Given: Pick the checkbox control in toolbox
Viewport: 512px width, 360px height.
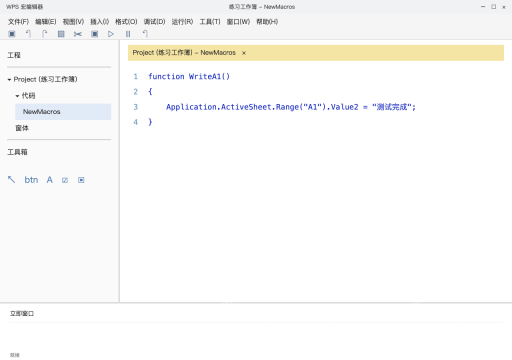Looking at the screenshot, I should [x=65, y=180].
